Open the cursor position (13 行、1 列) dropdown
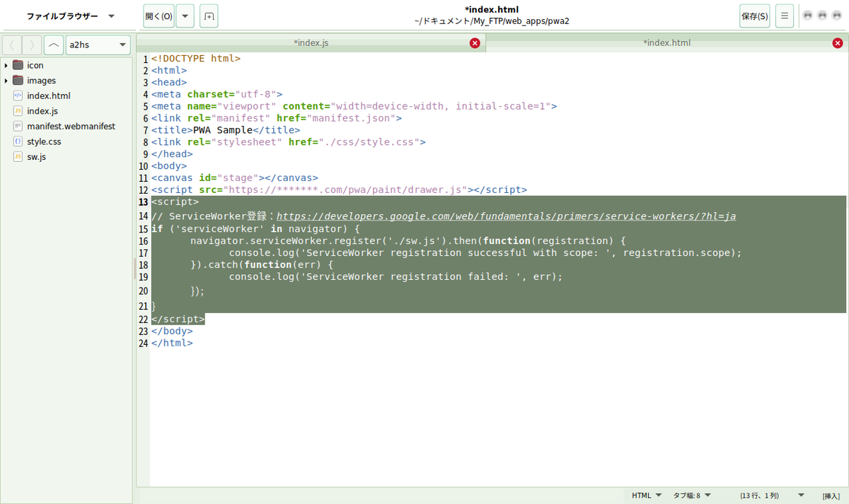The height and width of the screenshot is (504, 849). point(773,496)
